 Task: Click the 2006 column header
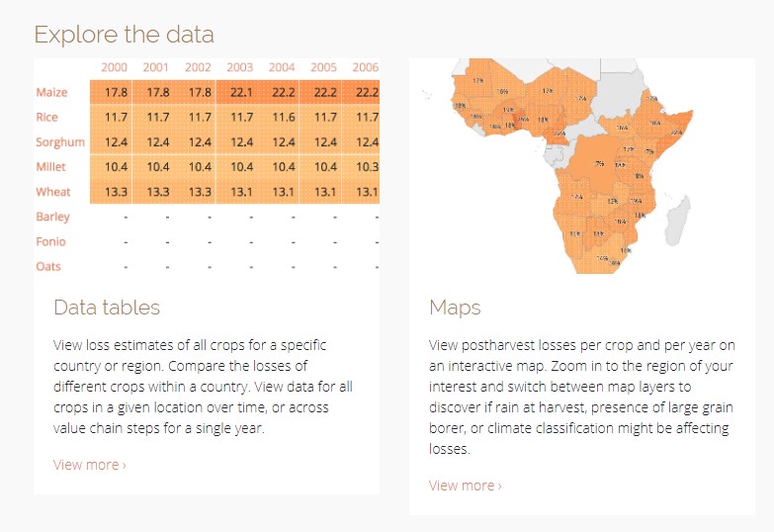[x=365, y=67]
